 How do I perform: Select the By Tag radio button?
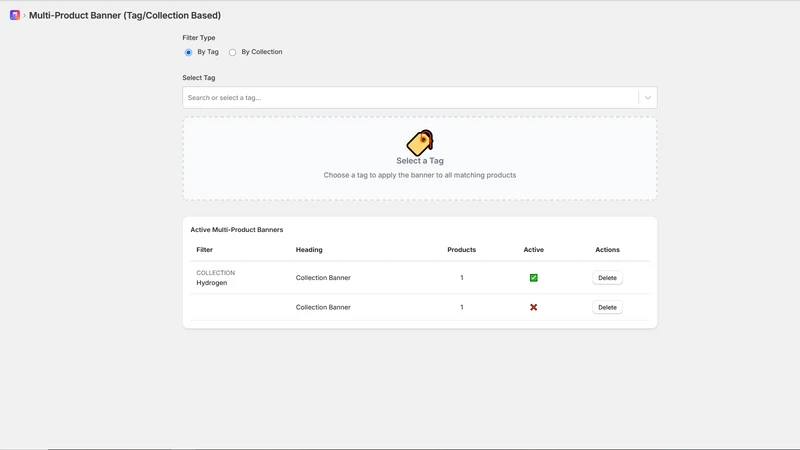pos(188,52)
